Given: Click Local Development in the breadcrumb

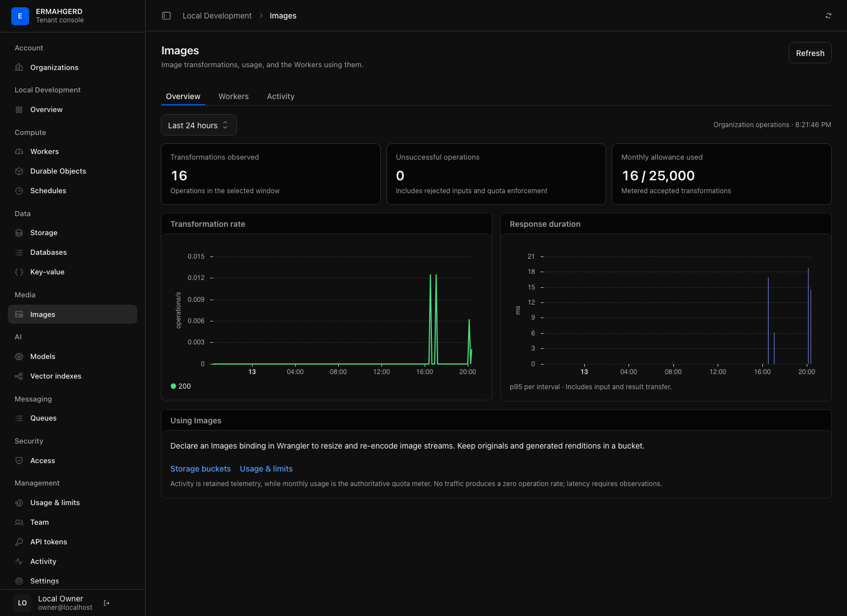Looking at the screenshot, I should tap(217, 16).
